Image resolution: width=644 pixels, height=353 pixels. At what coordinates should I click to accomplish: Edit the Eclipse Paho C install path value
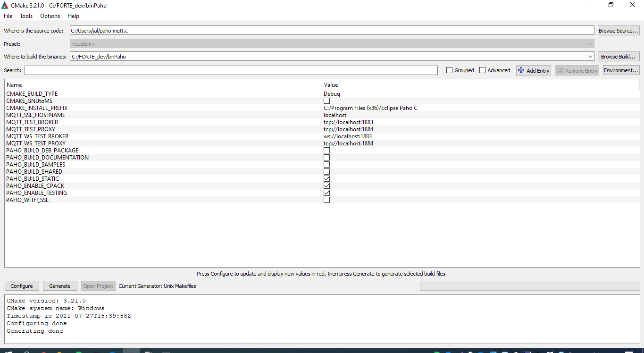[370, 108]
